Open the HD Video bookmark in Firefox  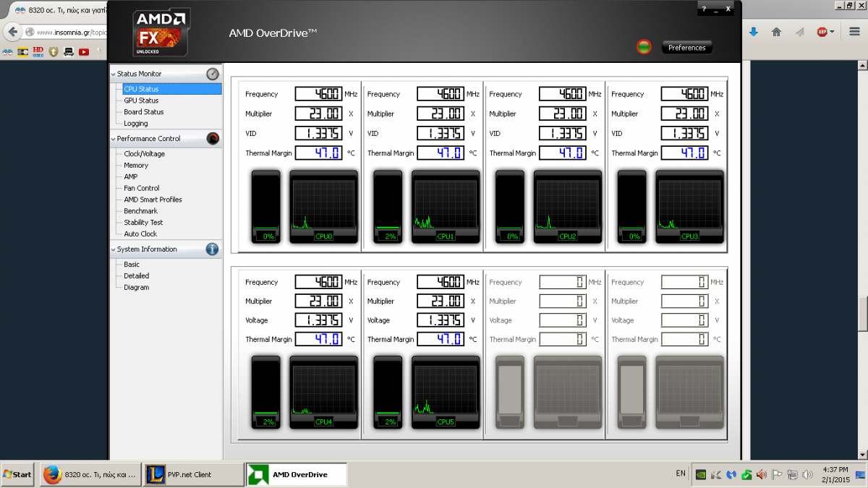tap(38, 52)
